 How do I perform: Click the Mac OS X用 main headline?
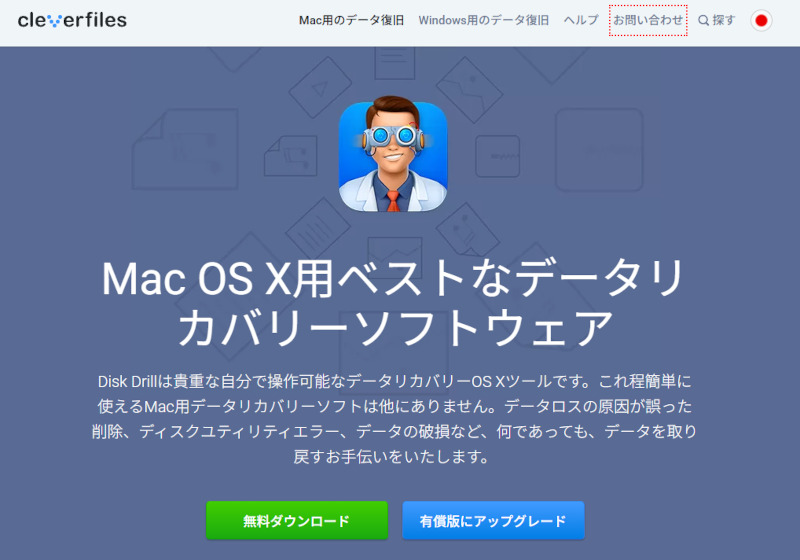pyautogui.click(x=393, y=303)
